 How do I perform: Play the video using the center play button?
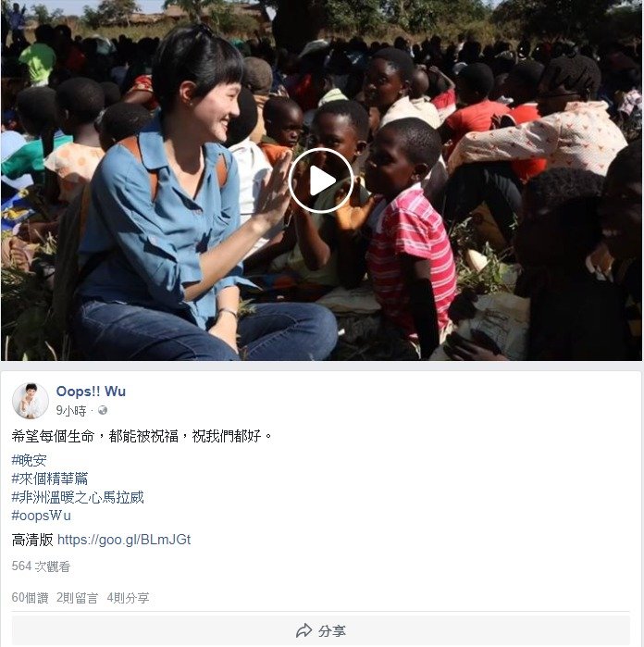click(x=320, y=180)
